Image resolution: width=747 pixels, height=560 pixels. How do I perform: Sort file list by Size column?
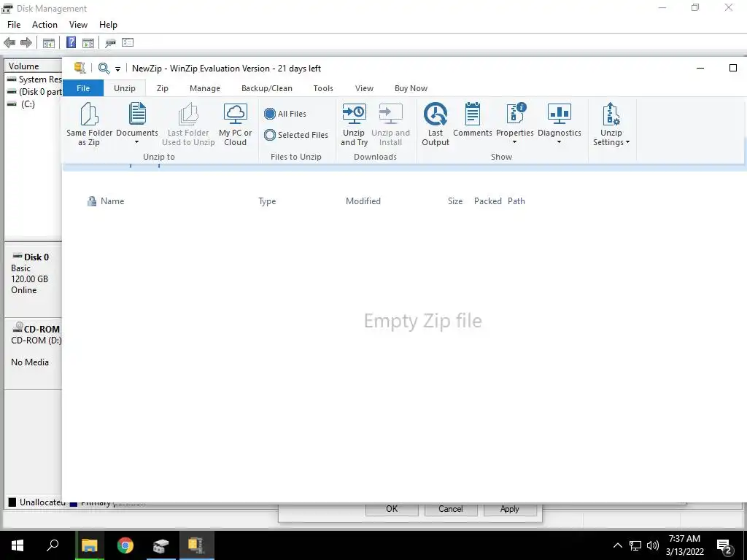(455, 201)
